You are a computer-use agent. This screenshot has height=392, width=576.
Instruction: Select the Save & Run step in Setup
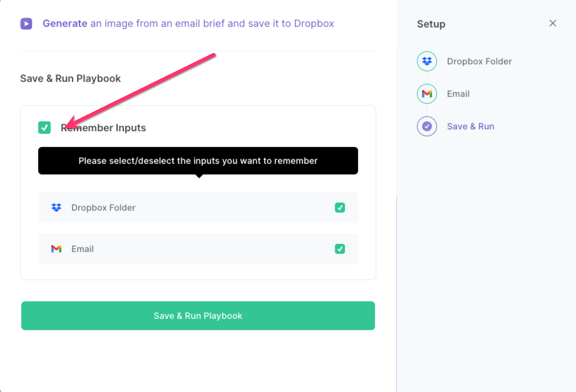pyautogui.click(x=471, y=126)
